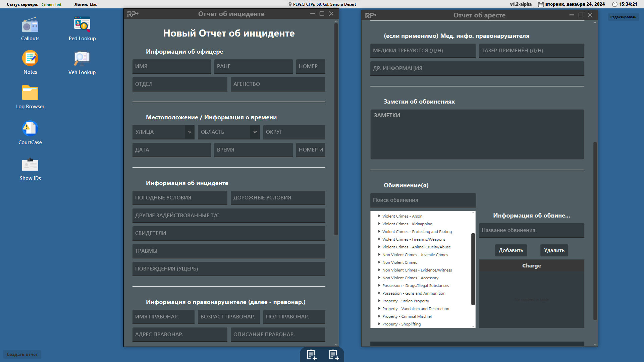Click the Редактировать button
Image resolution: width=644 pixels, height=362 pixels.
pos(623,17)
